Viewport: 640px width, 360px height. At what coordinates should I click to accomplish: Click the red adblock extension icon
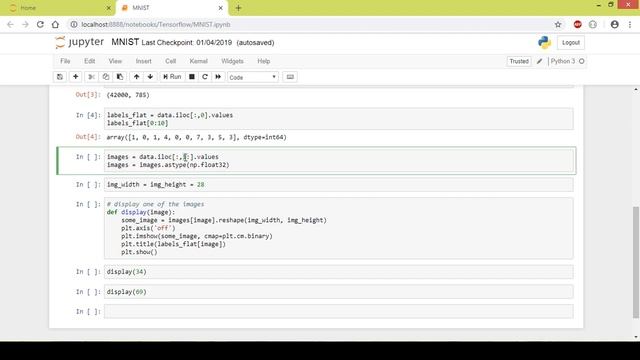(x=578, y=24)
